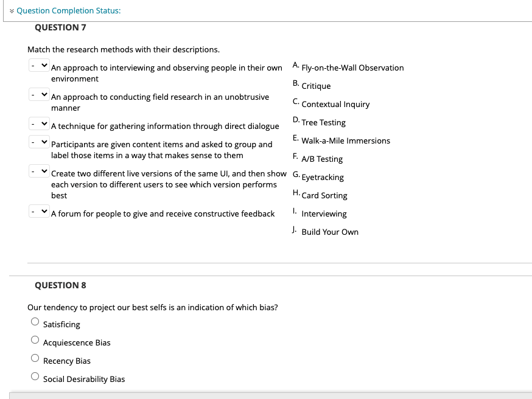Viewport: 532px width, 399px height.
Task: Click the QUESTION 8 heading
Action: click(x=61, y=285)
